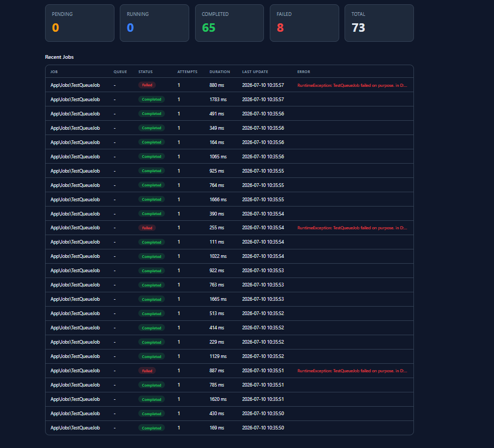Click the RUNNING card label
The width and height of the screenshot is (494, 448).
(138, 14)
